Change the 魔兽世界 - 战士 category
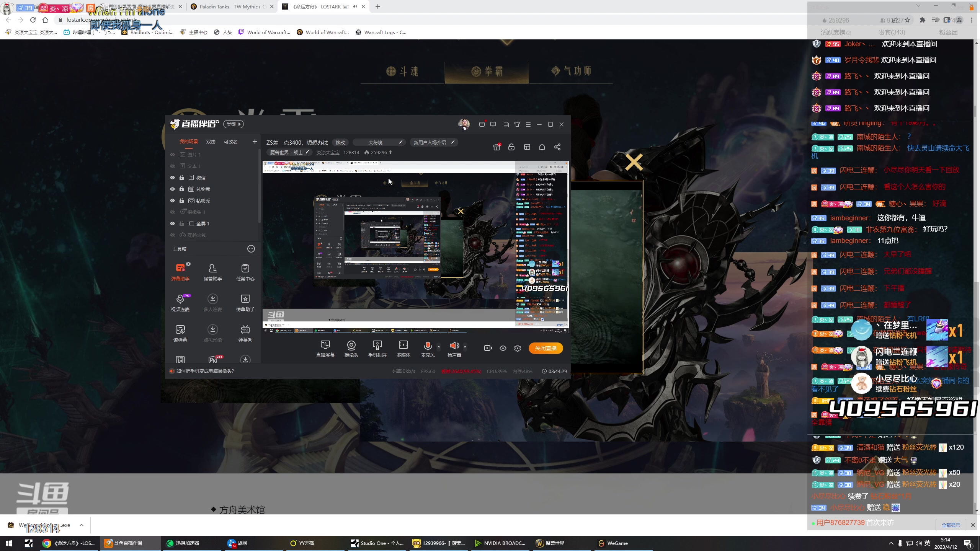 click(x=289, y=152)
